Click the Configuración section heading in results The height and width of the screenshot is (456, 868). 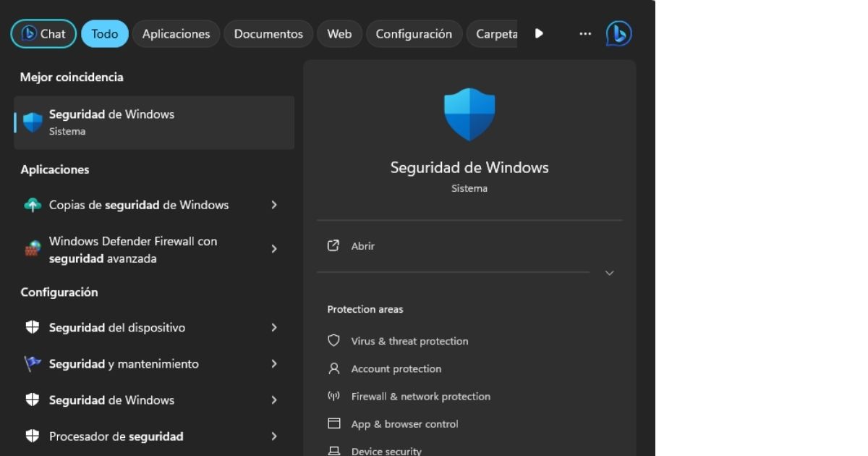coord(59,292)
